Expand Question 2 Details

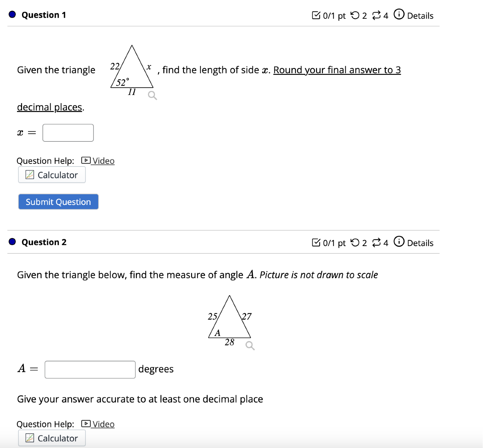(420, 243)
